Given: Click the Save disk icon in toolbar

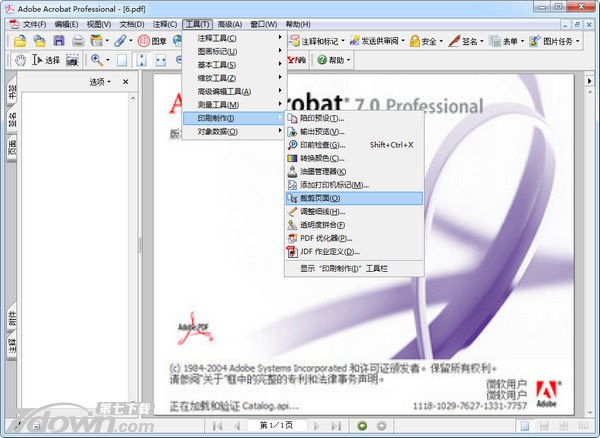Looking at the screenshot, I should click(x=59, y=41).
